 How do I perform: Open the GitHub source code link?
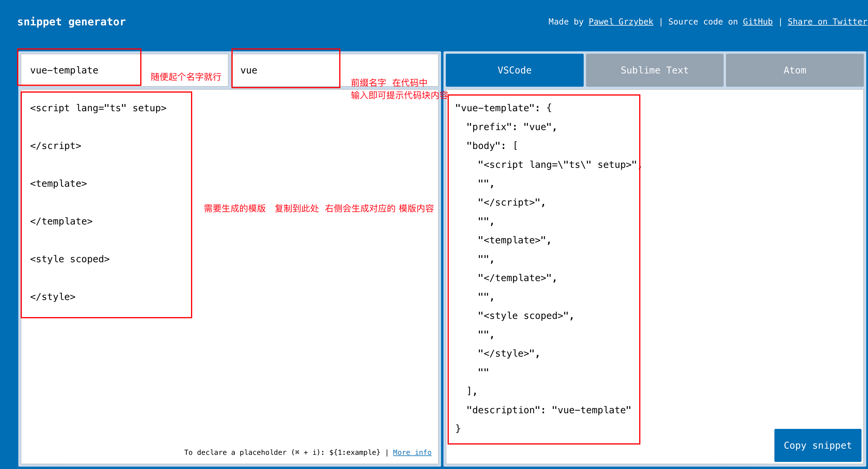coord(757,22)
